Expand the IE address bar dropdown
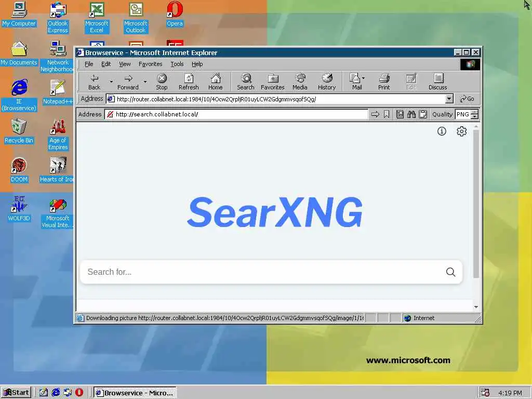532x399 pixels. [x=449, y=99]
